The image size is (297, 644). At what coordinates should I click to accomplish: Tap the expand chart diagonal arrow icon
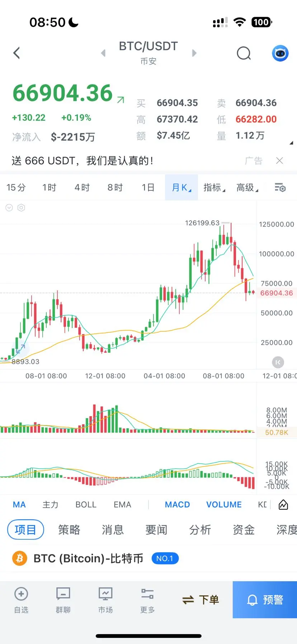[x=20, y=348]
